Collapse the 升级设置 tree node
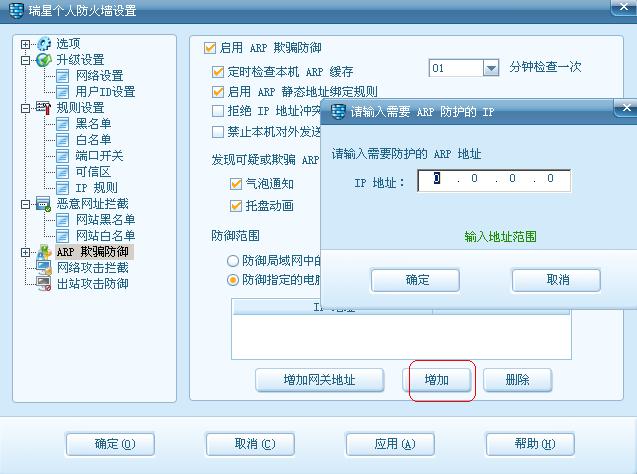The image size is (637, 474). tap(25, 60)
